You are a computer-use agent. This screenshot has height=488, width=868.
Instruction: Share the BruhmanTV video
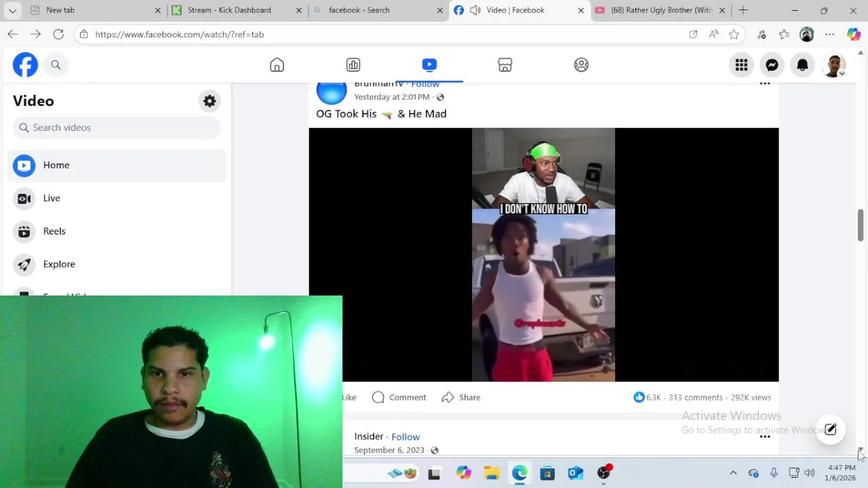pyautogui.click(x=460, y=397)
